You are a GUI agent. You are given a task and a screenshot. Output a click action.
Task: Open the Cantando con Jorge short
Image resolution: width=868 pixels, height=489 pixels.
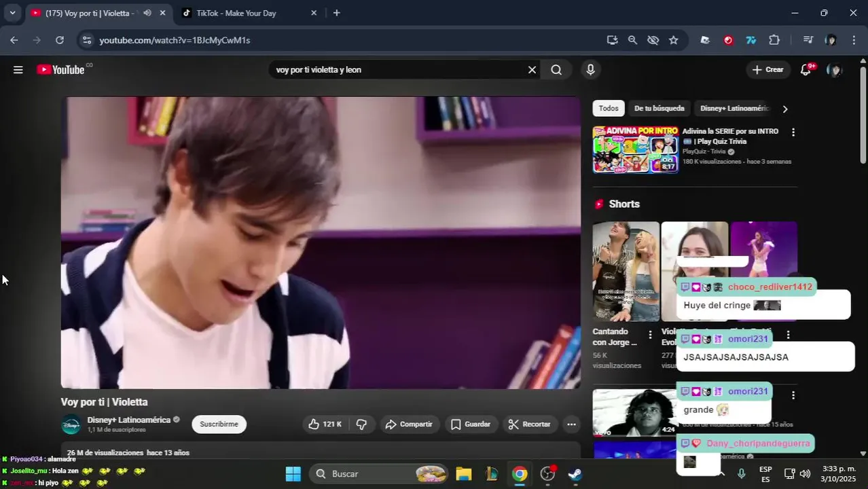(626, 271)
